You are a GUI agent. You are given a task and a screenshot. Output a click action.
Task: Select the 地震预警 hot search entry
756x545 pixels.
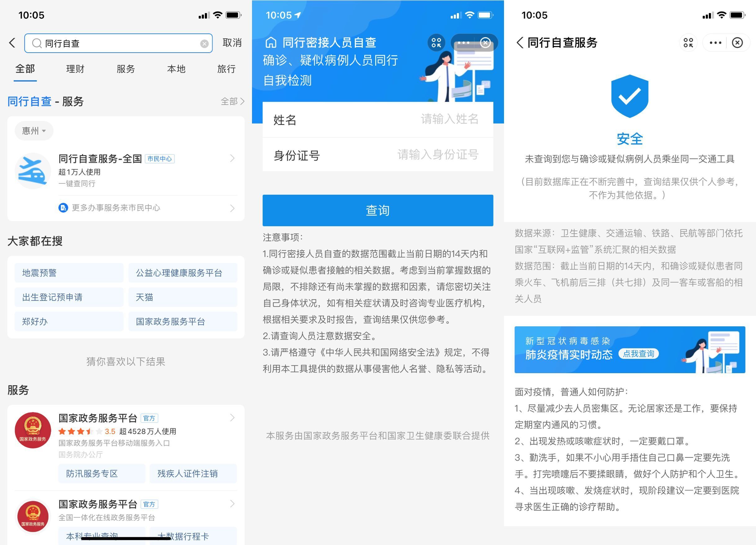(x=69, y=272)
